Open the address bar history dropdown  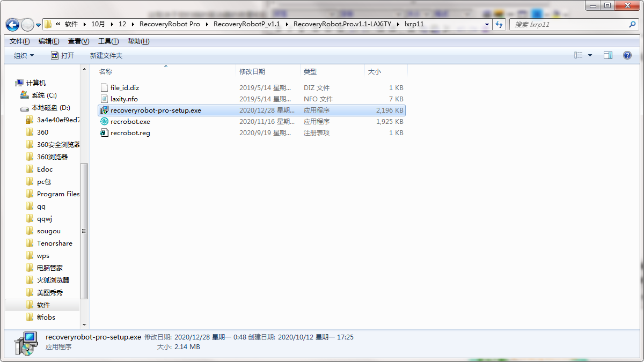[x=487, y=24]
